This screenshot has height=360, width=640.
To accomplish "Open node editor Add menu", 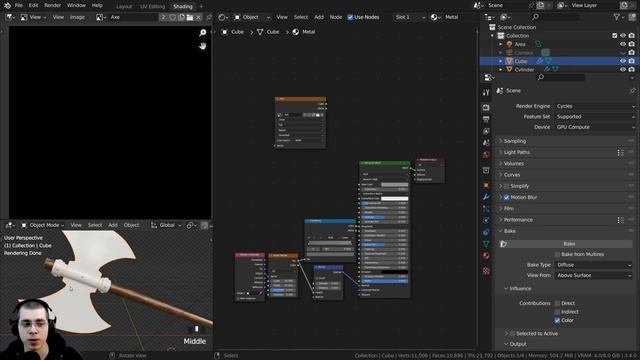I will [319, 17].
